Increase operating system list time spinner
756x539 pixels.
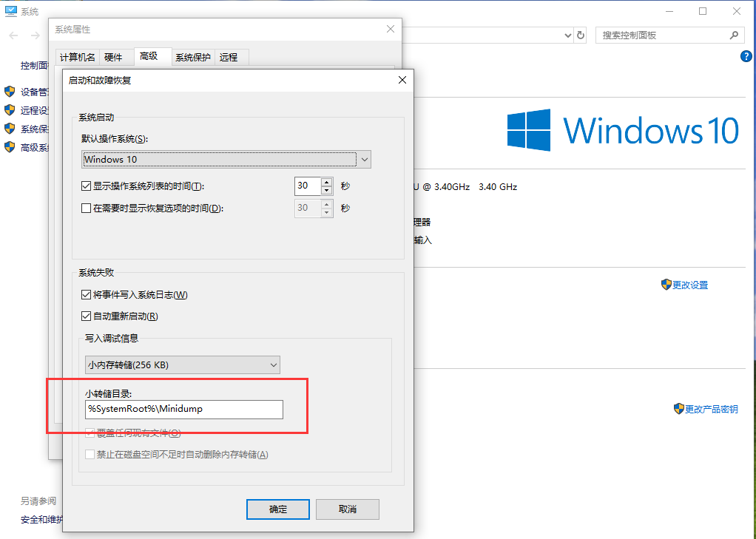point(327,182)
